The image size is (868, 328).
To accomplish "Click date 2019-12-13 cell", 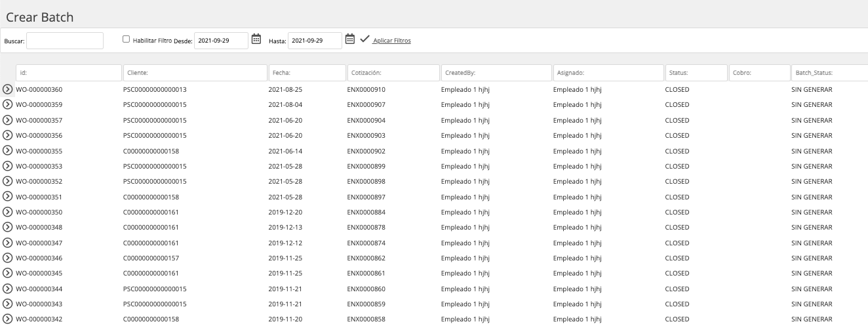I will (285, 227).
